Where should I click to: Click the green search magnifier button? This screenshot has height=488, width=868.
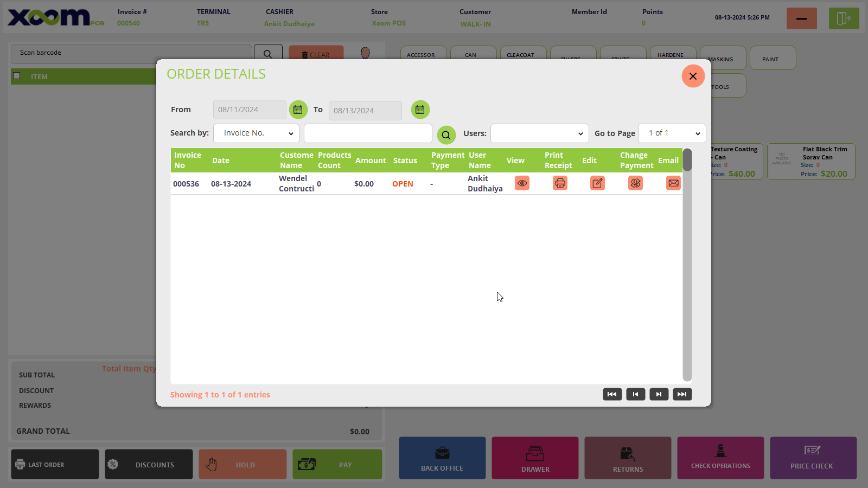coord(446,134)
